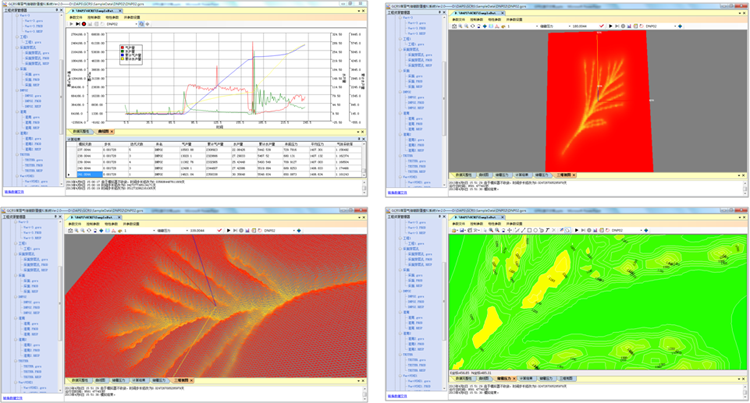The image size is (750, 403).
Task: Collapse 工程1 node in curve chart window tree
Action: tap(17, 37)
